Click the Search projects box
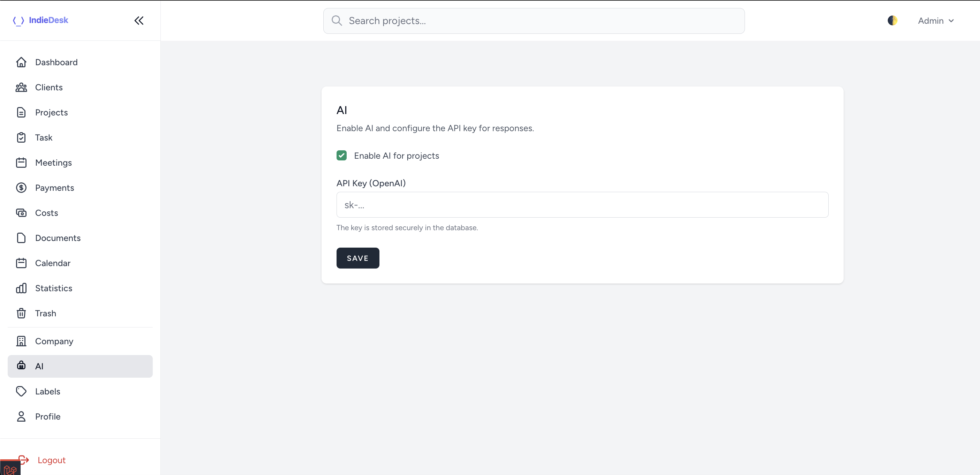The image size is (980, 475). point(533,21)
